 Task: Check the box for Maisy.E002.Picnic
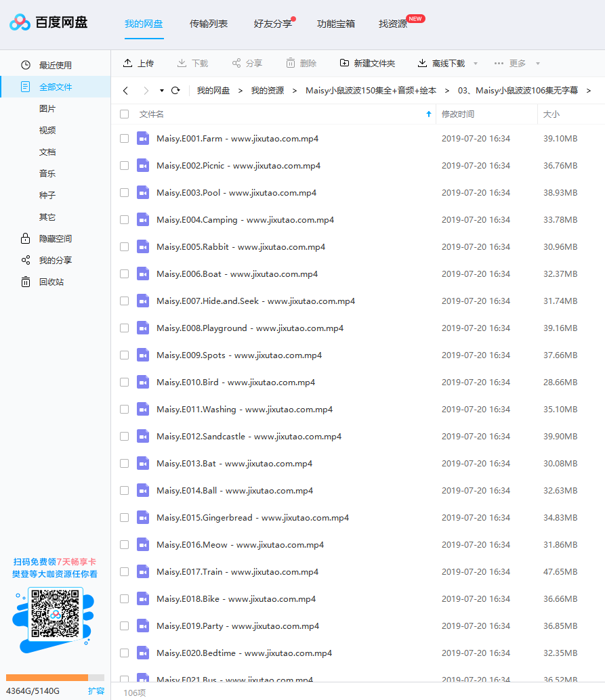[124, 166]
